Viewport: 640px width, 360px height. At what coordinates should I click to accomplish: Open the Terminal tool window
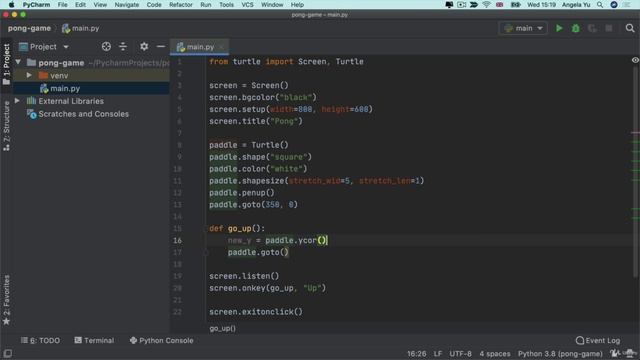[x=94, y=340]
